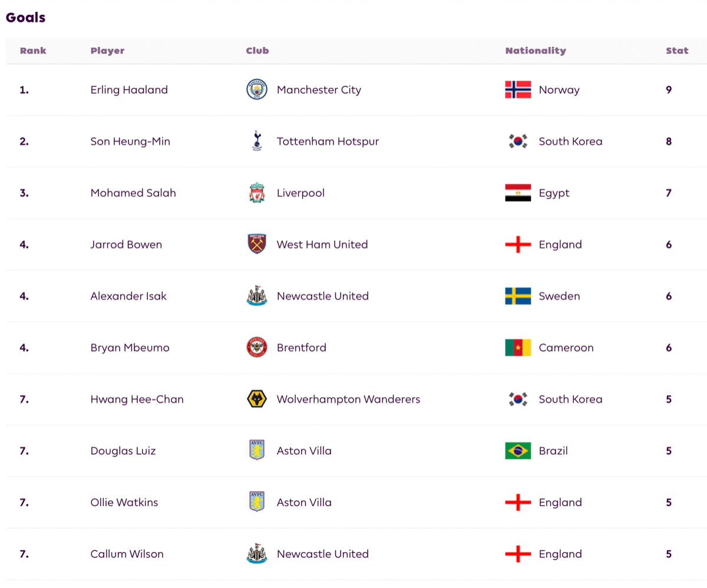Screen dimensions: 707x588
Task: Click the Norway flag icon
Action: 518,90
